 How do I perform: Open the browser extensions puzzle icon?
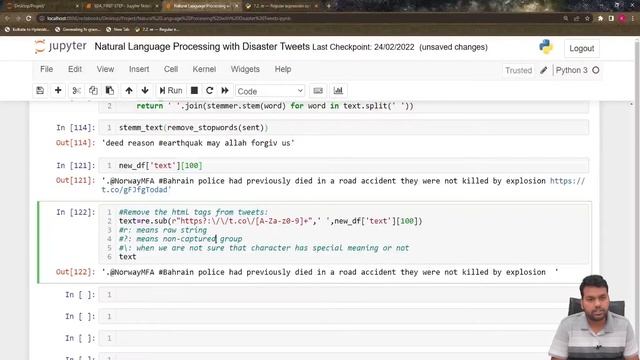pos(600,18)
